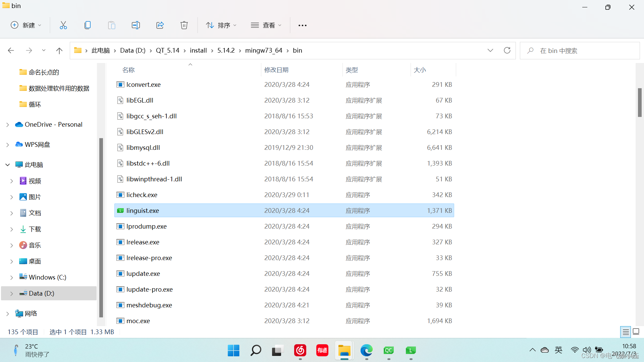Click the Share icon
Screen dimensions: 644x362
coord(160,25)
